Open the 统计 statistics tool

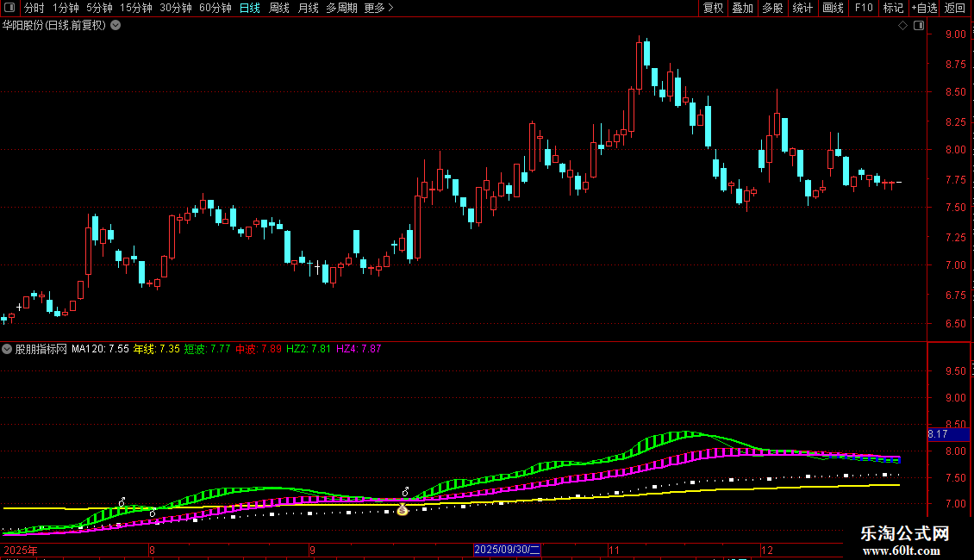pos(802,8)
